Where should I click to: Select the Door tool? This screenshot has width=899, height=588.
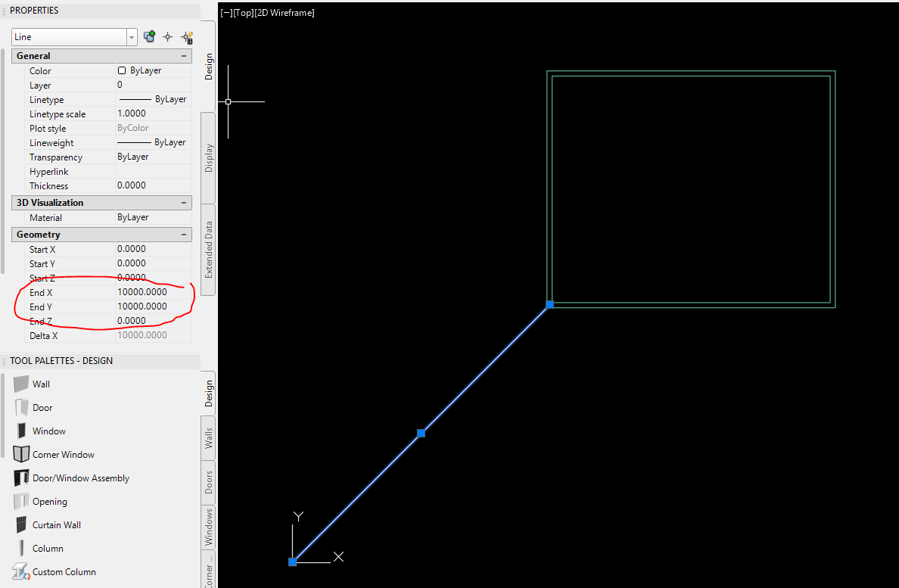point(42,407)
